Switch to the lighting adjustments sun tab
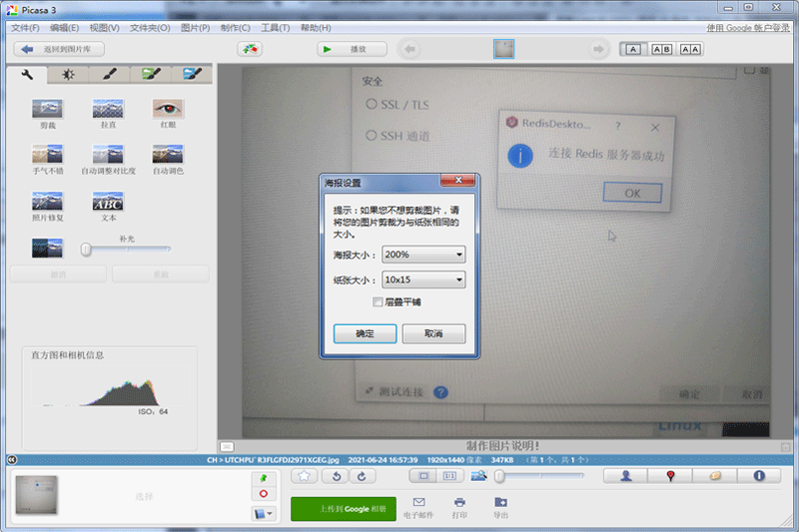799x532 pixels. pyautogui.click(x=68, y=74)
